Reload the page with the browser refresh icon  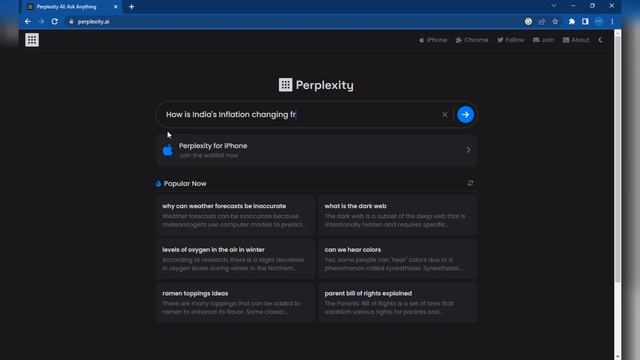[55, 21]
